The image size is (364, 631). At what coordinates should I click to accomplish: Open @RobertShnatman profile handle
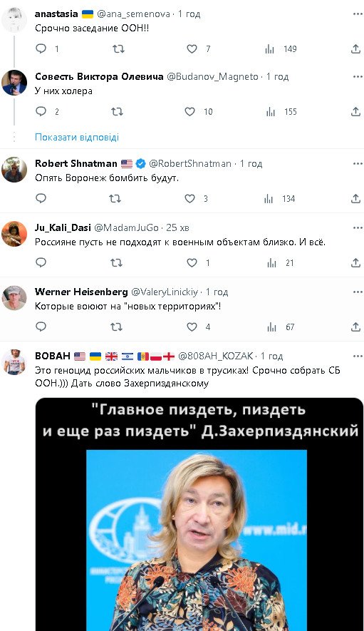pos(190,163)
